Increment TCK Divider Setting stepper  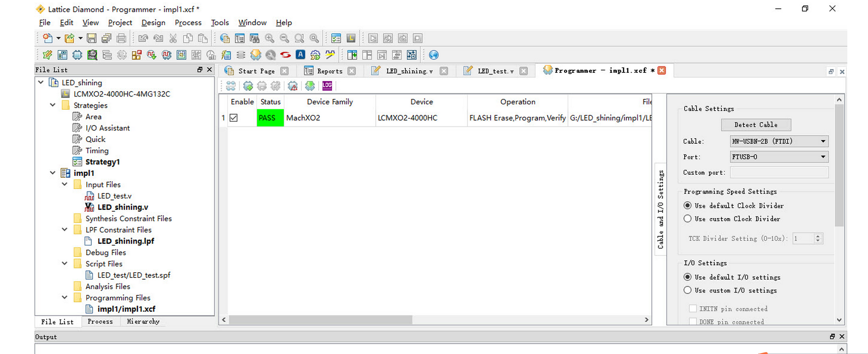coord(818,236)
